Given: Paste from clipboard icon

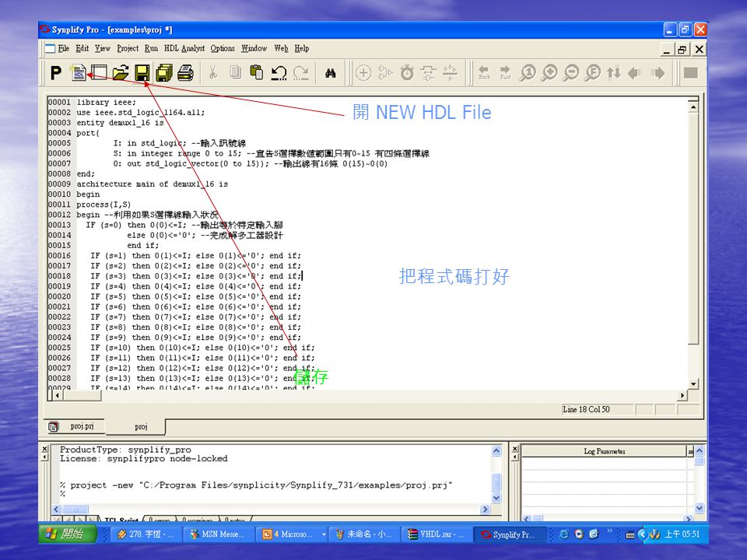Looking at the screenshot, I should (x=257, y=73).
